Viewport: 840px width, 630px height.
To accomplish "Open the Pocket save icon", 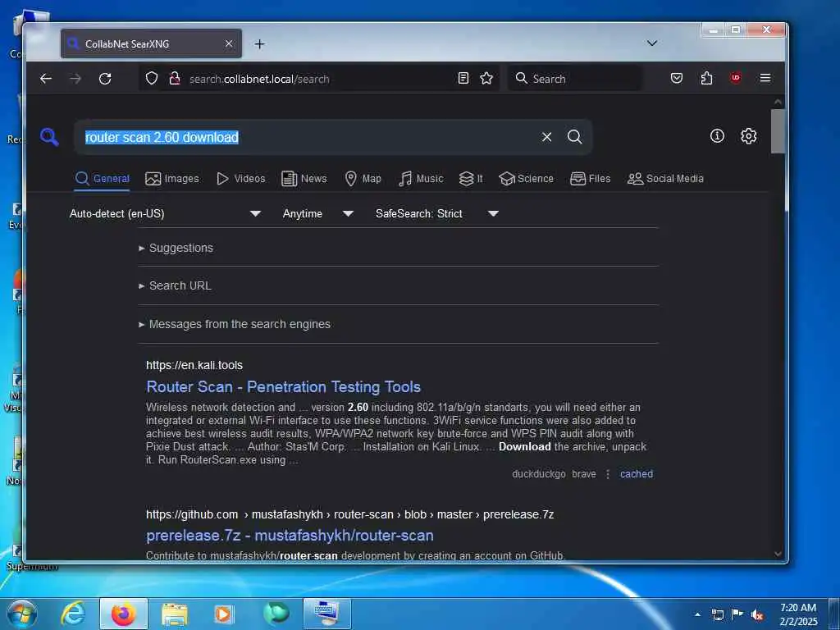I will (677, 78).
